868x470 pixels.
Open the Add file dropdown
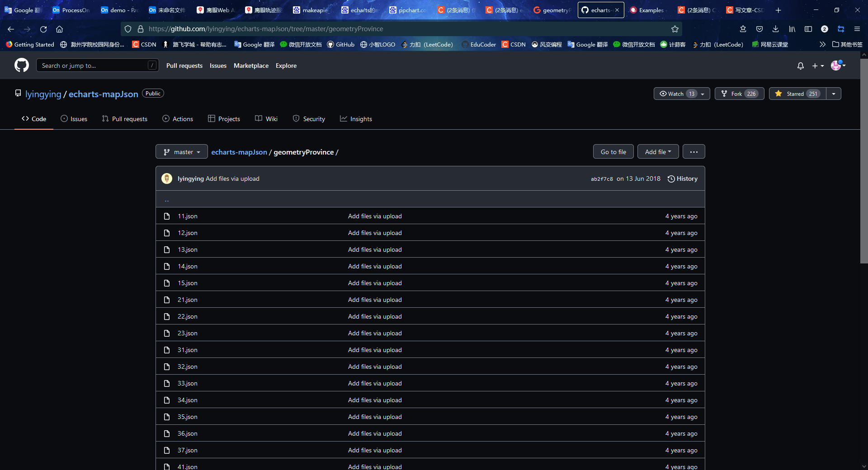point(658,152)
